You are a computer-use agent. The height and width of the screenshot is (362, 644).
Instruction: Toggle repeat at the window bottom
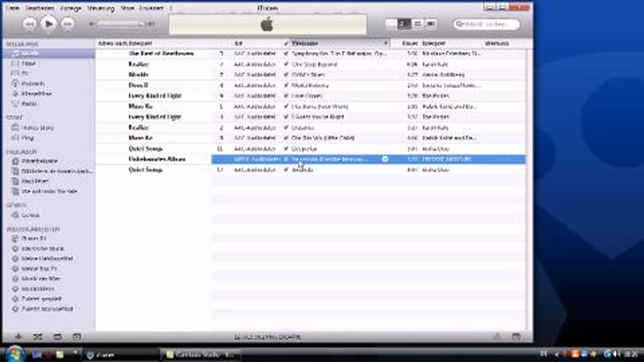tap(57, 337)
